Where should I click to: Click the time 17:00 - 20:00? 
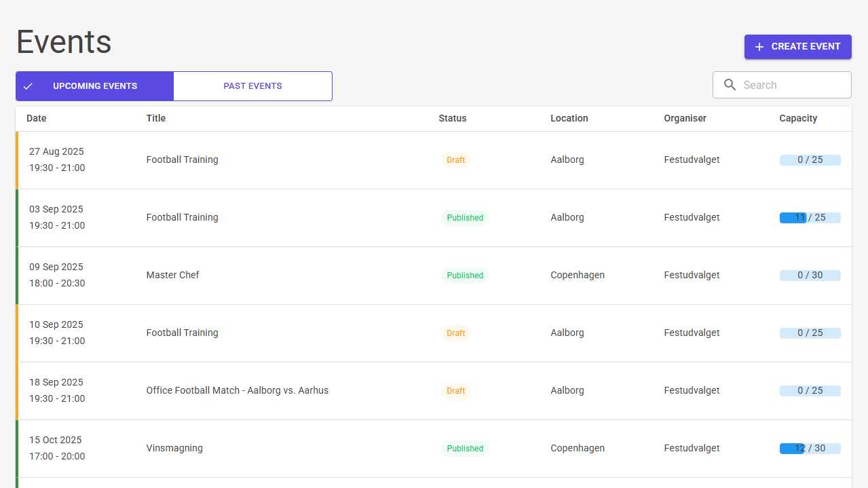57,457
